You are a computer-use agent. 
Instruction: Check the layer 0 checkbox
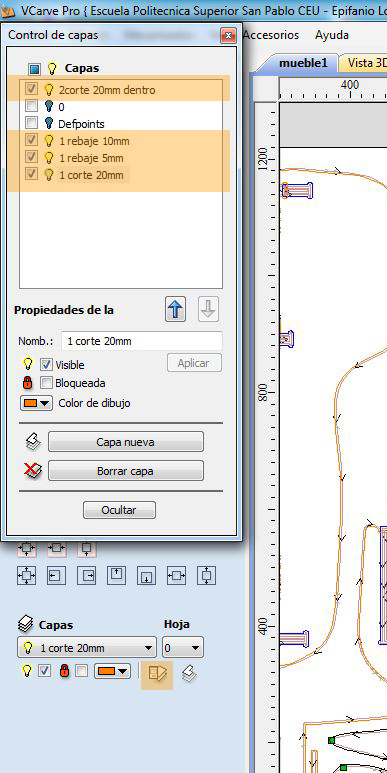coord(32,106)
